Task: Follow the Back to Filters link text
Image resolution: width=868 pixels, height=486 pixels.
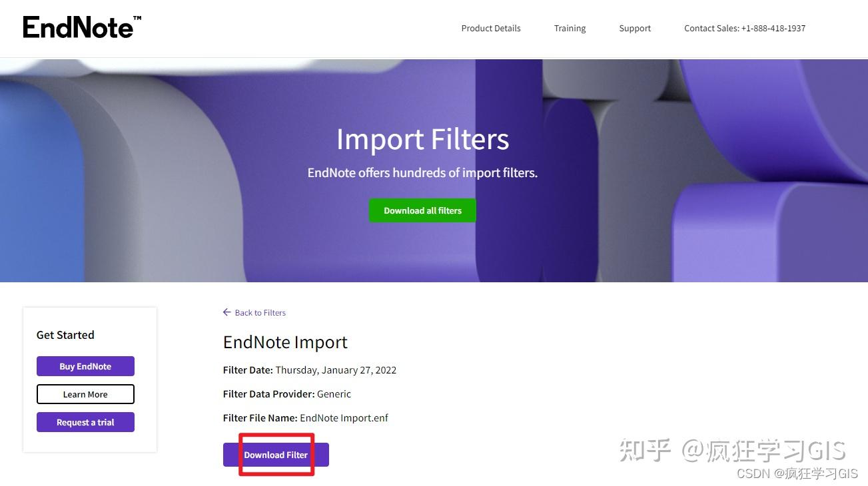Action: coord(260,313)
